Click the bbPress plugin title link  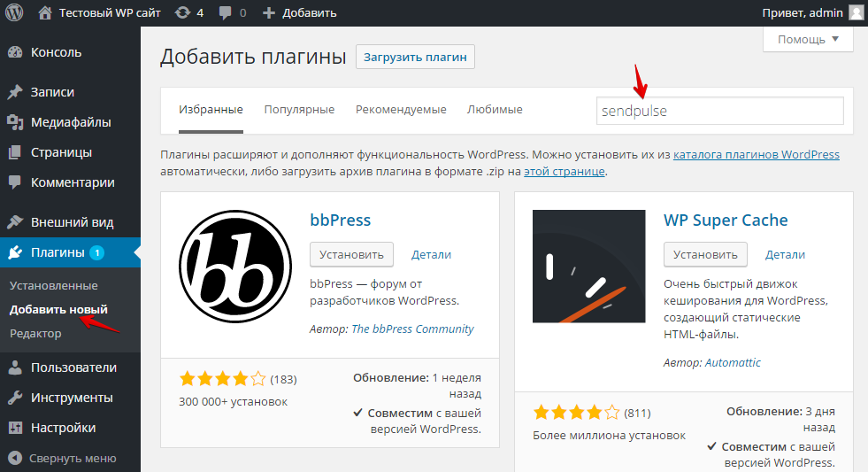[341, 220]
